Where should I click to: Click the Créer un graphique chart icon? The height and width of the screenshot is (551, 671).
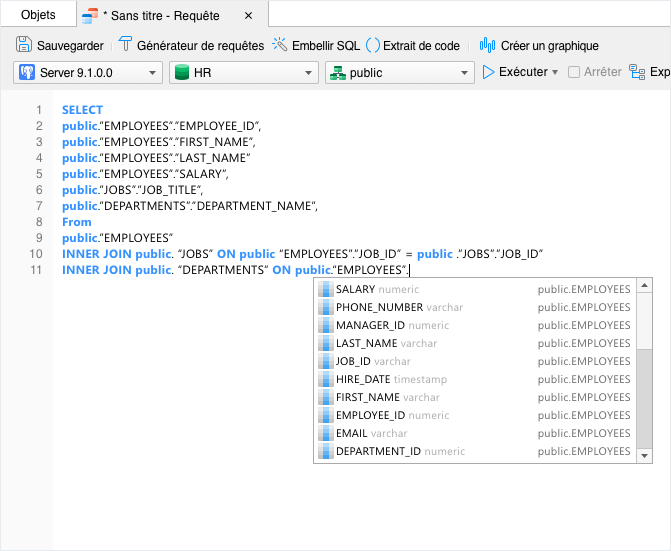[x=487, y=45]
